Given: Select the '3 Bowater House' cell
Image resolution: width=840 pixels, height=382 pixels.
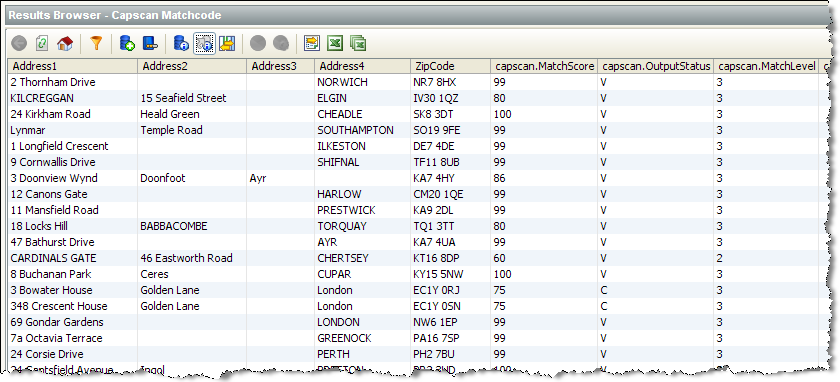Looking at the screenshot, I should [73, 290].
